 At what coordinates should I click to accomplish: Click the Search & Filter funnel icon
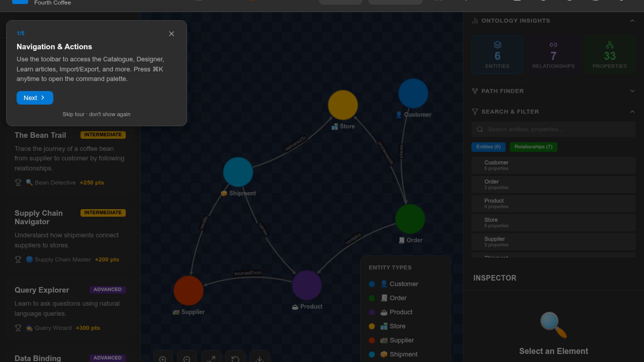coord(475,112)
